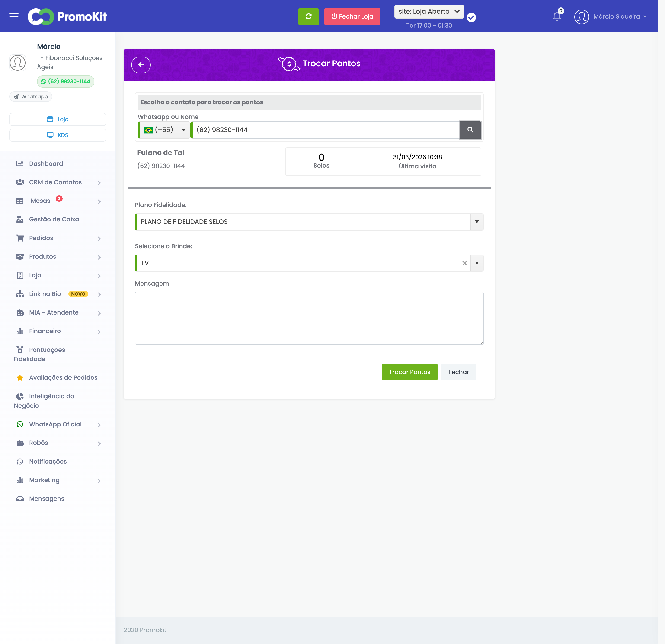The image size is (665, 644).
Task: Click the Pontuações medal icon
Action: pyautogui.click(x=20, y=350)
